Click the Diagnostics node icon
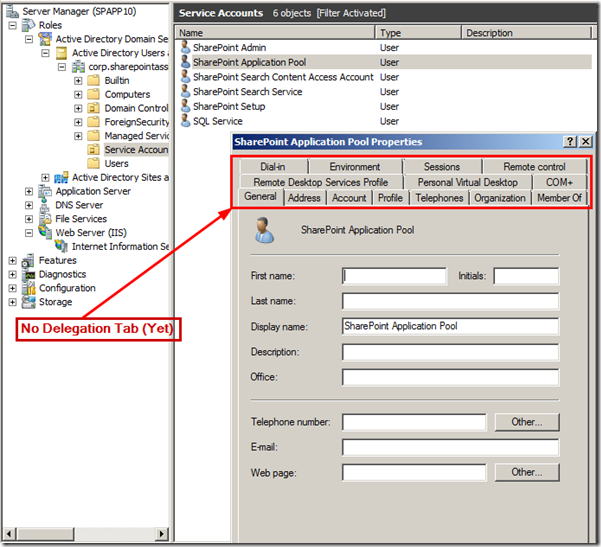The height and width of the screenshot is (547, 601). (30, 274)
